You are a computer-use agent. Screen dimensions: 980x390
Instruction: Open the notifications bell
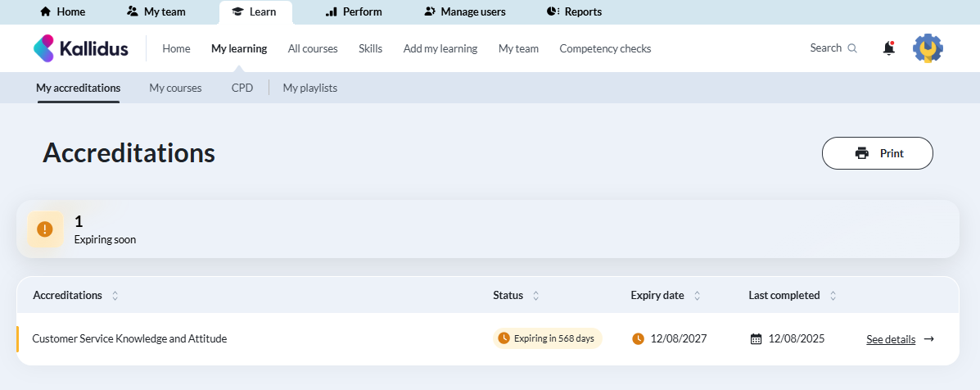pos(888,48)
